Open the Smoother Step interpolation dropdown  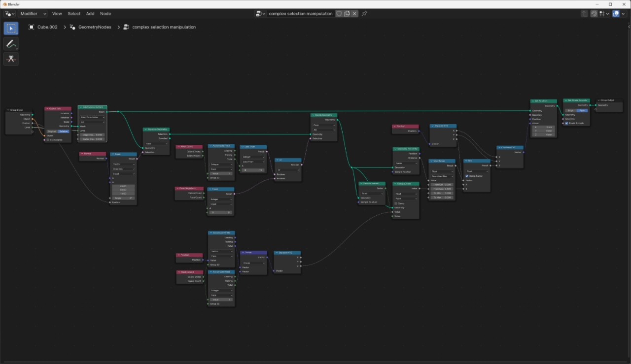pyautogui.click(x=442, y=176)
